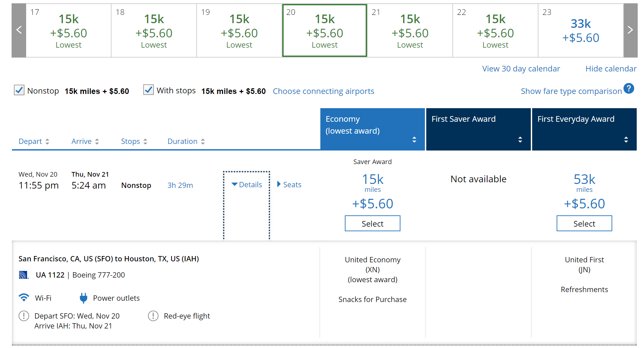Select the 53k miles First Everyday fare
The width and height of the screenshot is (644, 348).
click(x=584, y=223)
